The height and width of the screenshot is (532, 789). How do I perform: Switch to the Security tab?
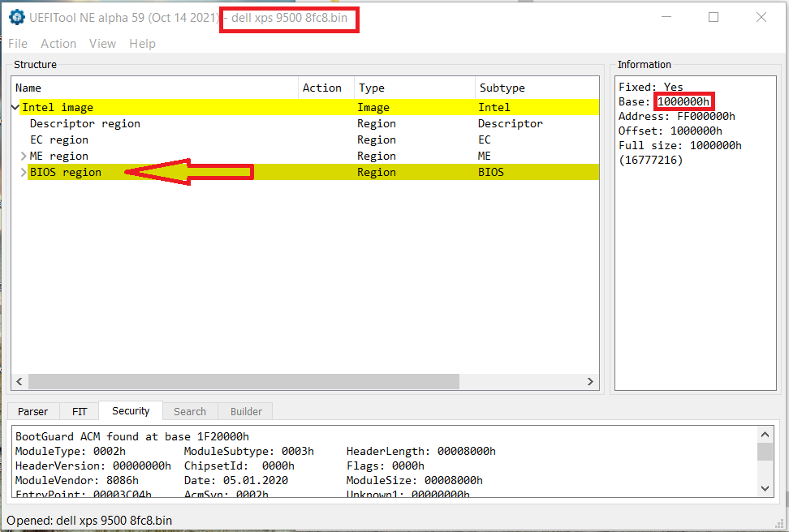pyautogui.click(x=131, y=411)
